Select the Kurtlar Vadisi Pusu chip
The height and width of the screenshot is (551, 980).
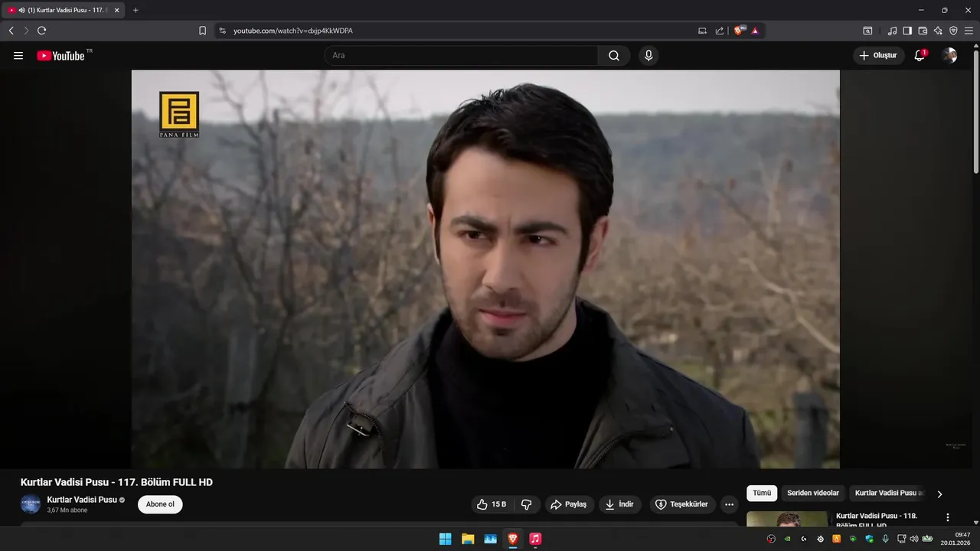pos(890,494)
